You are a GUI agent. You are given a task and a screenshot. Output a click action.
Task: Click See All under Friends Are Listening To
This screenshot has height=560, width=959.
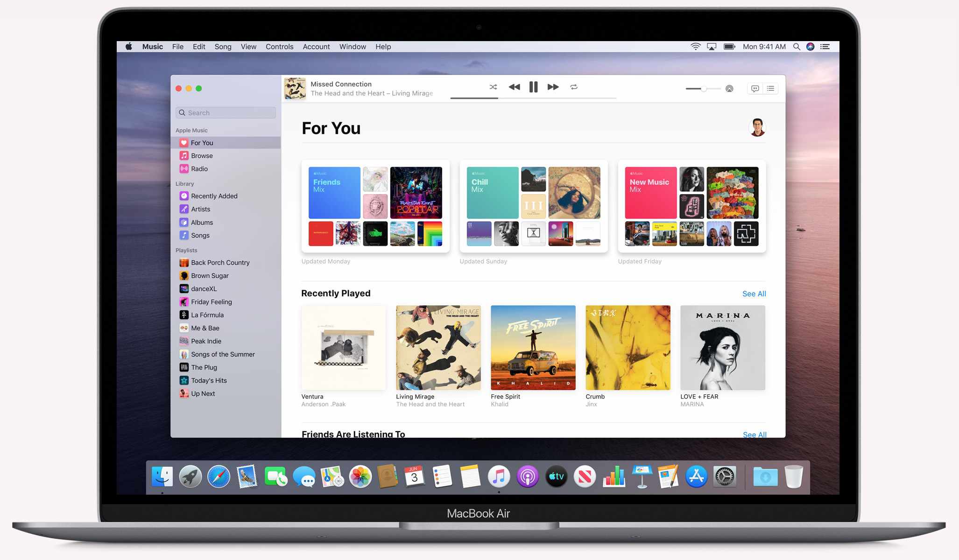click(754, 434)
